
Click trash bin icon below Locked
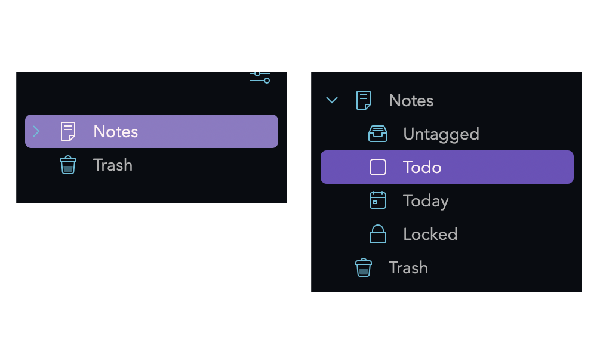click(363, 267)
